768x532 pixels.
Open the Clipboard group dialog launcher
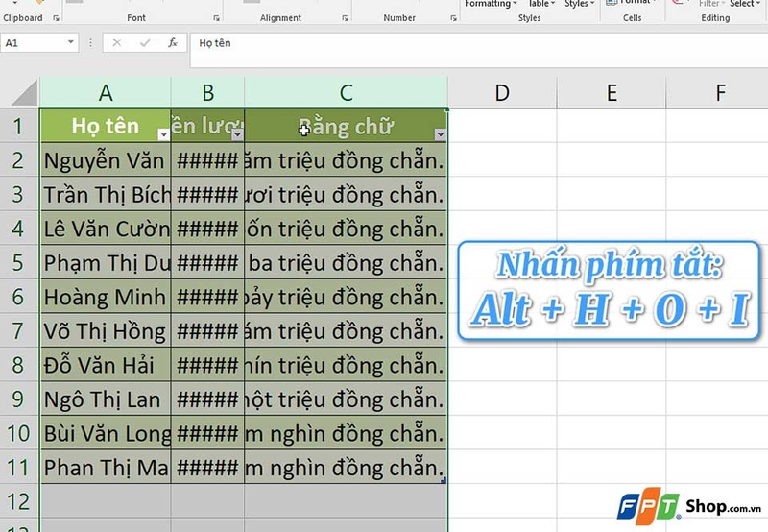point(56,18)
